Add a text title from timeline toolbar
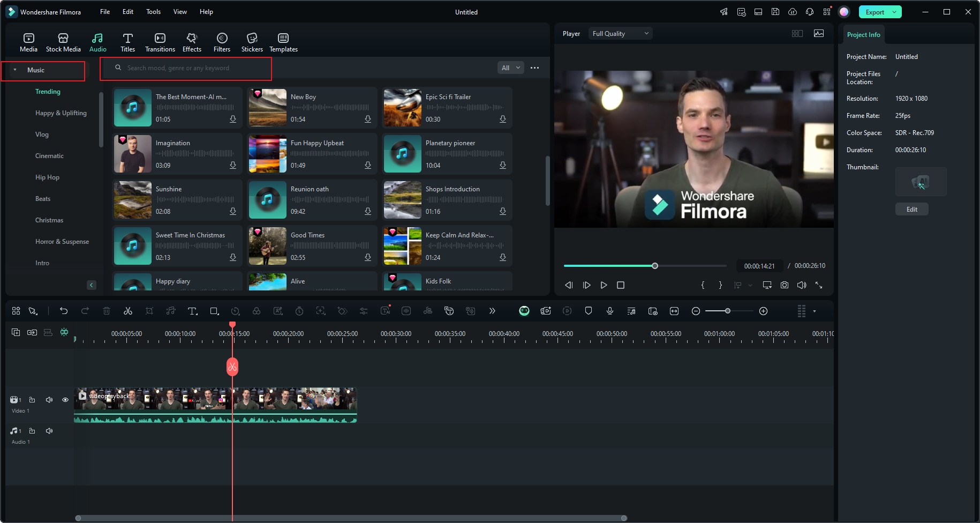The image size is (980, 523). [192, 311]
